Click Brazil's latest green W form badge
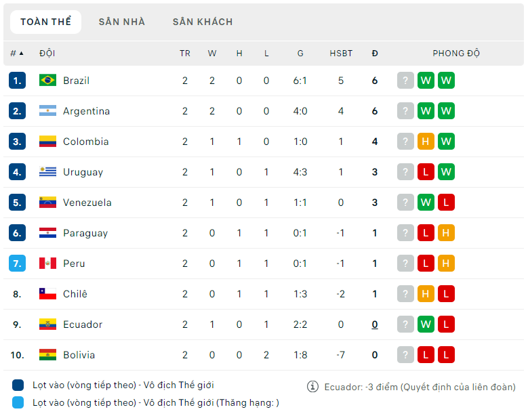The width and height of the screenshot is (528, 420). pos(446,81)
